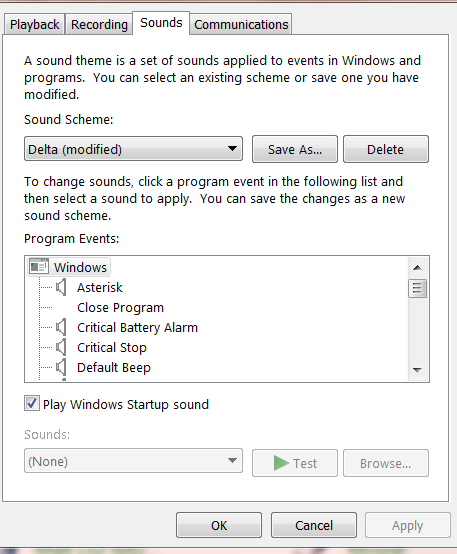Click the speaker icon beside Critical Stop

(61, 347)
